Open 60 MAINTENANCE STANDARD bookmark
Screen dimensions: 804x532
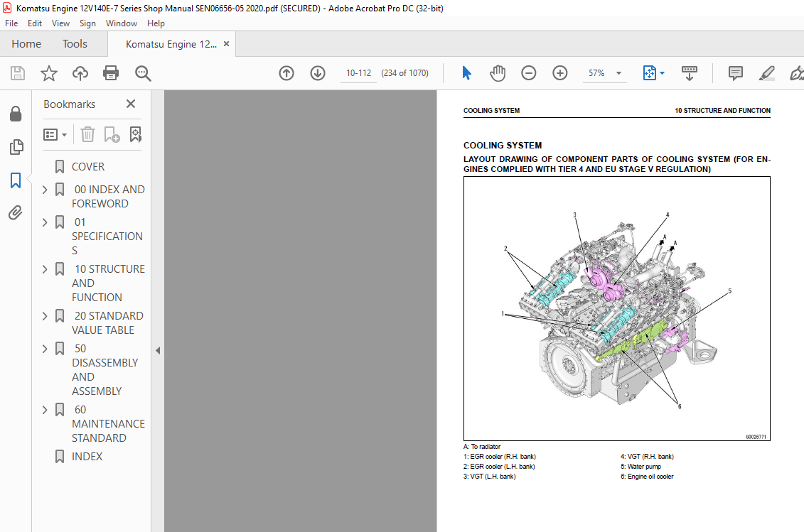click(108, 424)
